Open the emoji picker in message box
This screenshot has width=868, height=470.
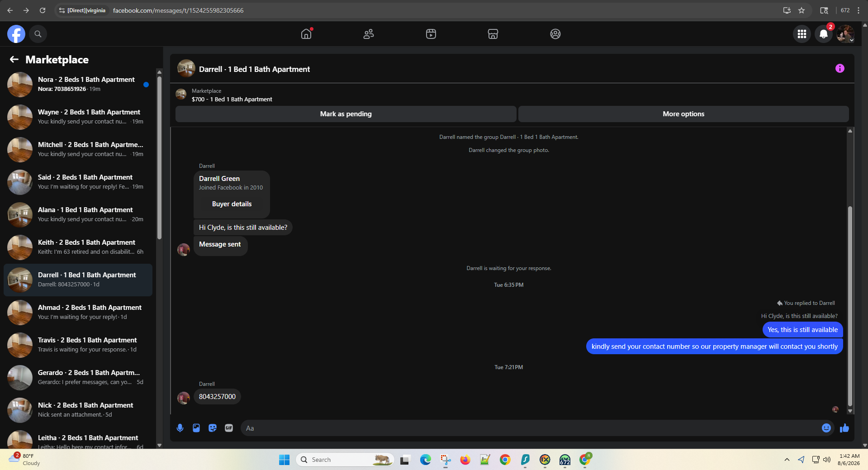click(826, 428)
